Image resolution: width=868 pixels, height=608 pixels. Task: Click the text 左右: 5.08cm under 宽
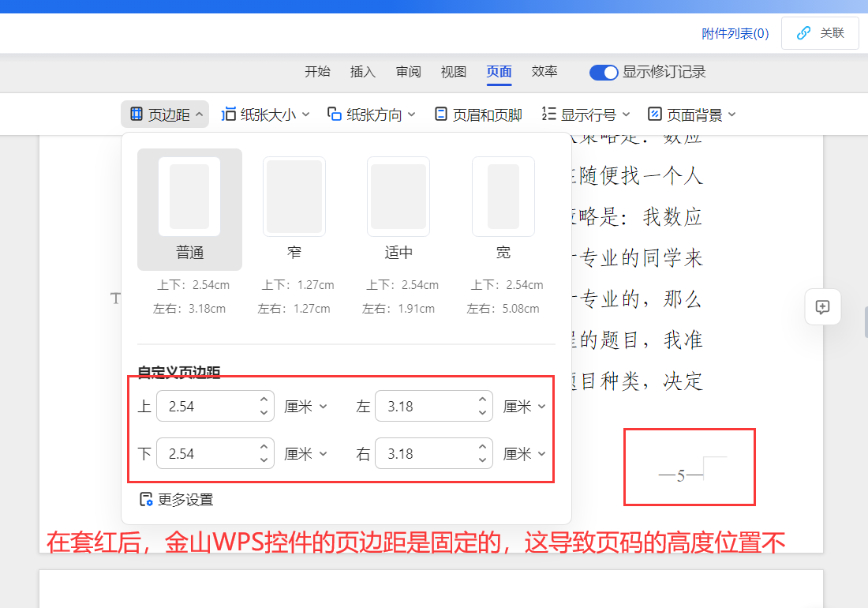503,309
